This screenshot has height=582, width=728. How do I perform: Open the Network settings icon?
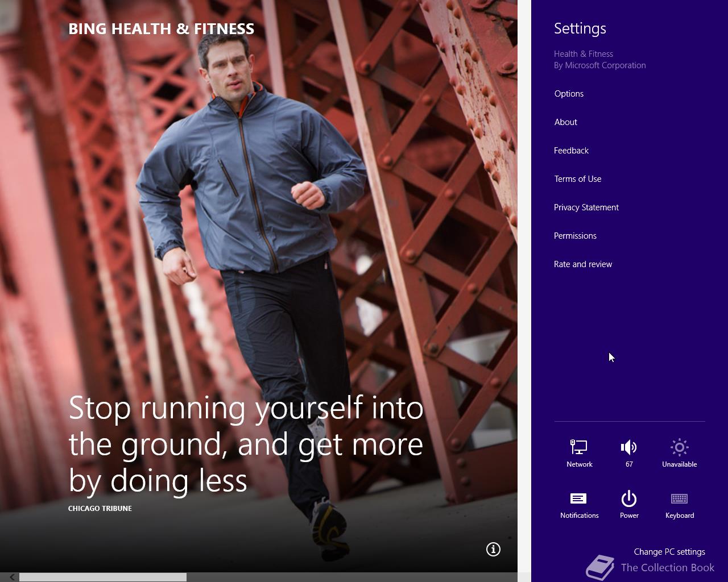[579, 453]
